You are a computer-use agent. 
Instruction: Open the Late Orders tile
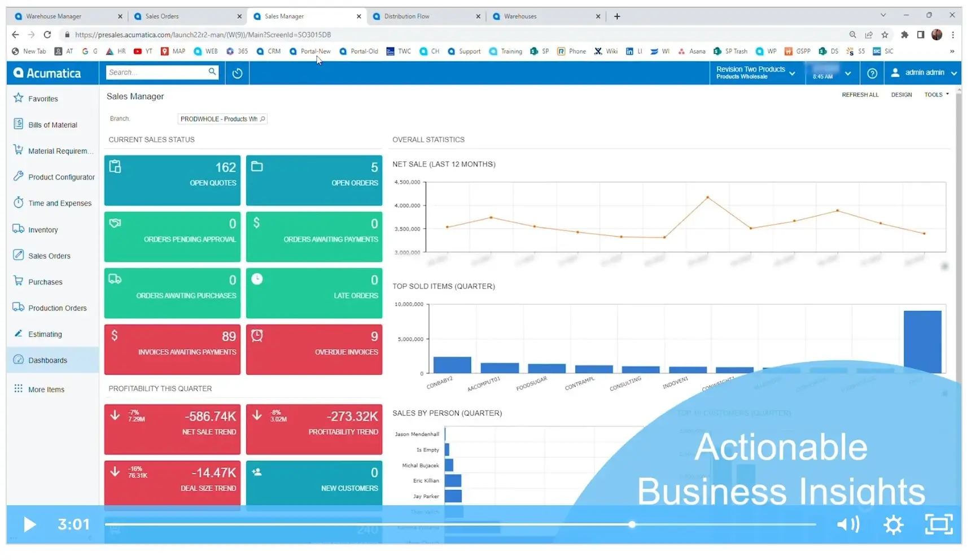point(314,293)
